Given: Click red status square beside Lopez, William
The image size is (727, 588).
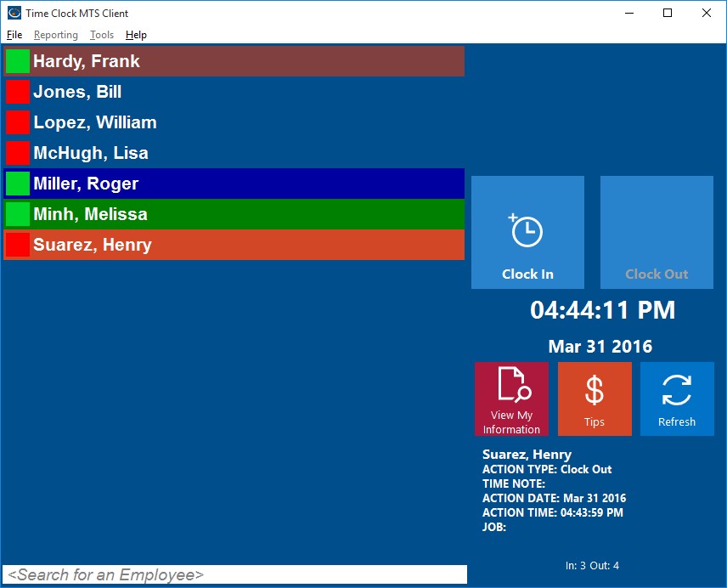Looking at the screenshot, I should (18, 122).
